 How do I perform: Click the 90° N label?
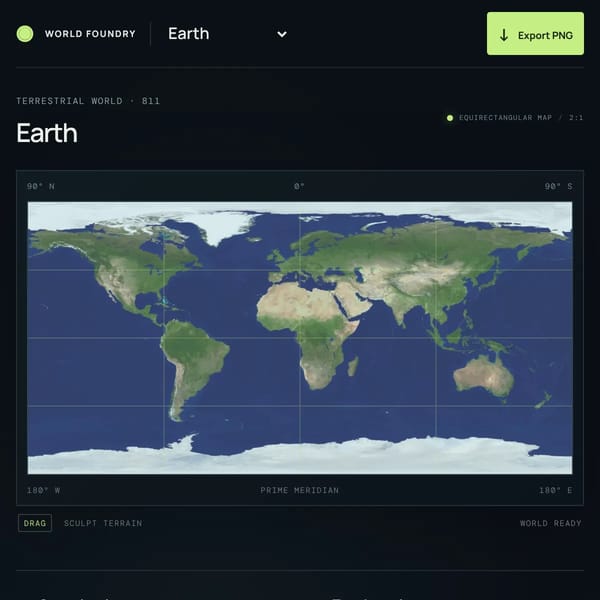point(41,186)
